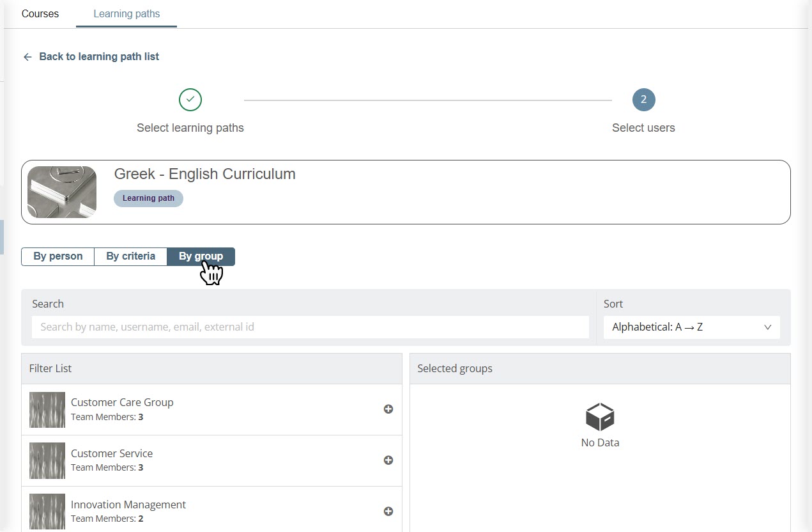Viewport: 812px width, 532px height.
Task: Click the Greek - English Curriculum thumbnail
Action: pos(62,192)
